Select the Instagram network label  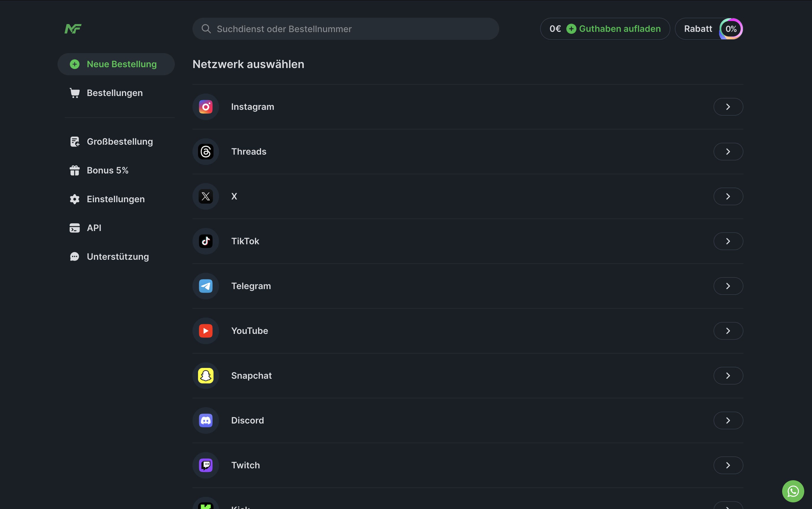click(253, 107)
